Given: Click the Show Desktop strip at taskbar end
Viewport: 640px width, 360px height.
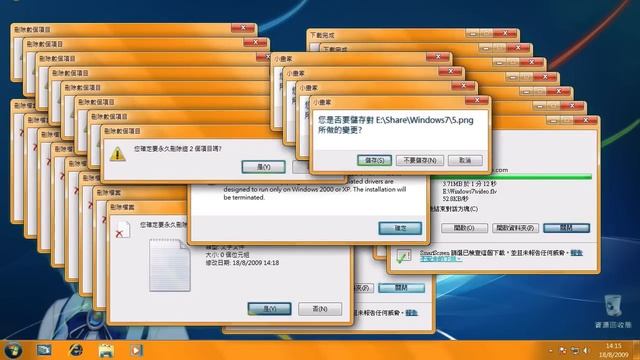Looking at the screenshot, I should click(x=636, y=350).
